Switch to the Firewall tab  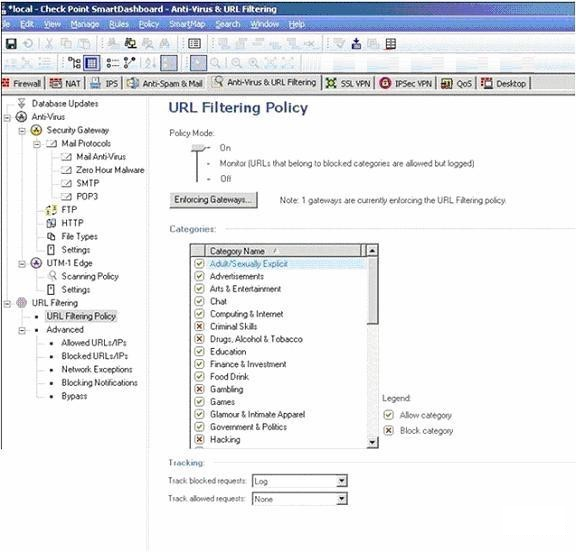point(22,84)
